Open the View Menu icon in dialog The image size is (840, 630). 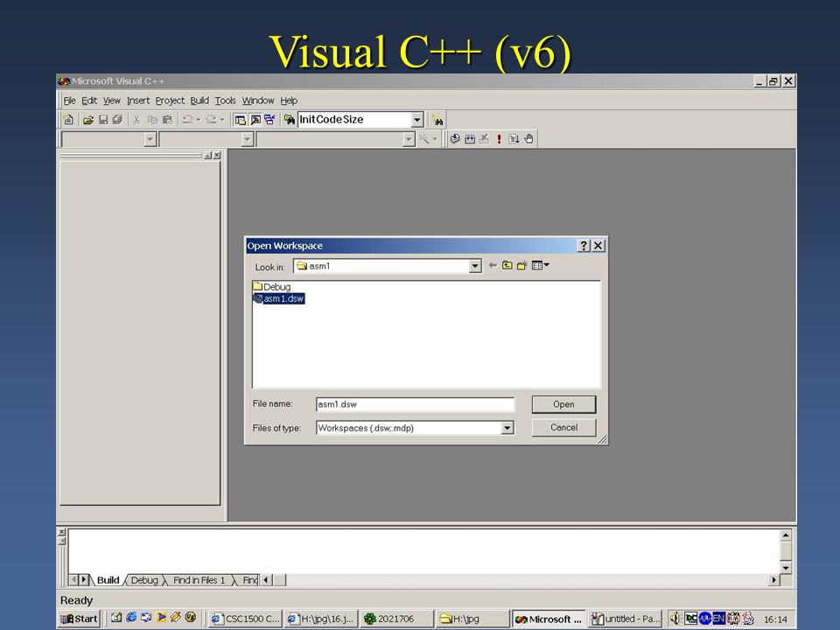[x=540, y=266]
